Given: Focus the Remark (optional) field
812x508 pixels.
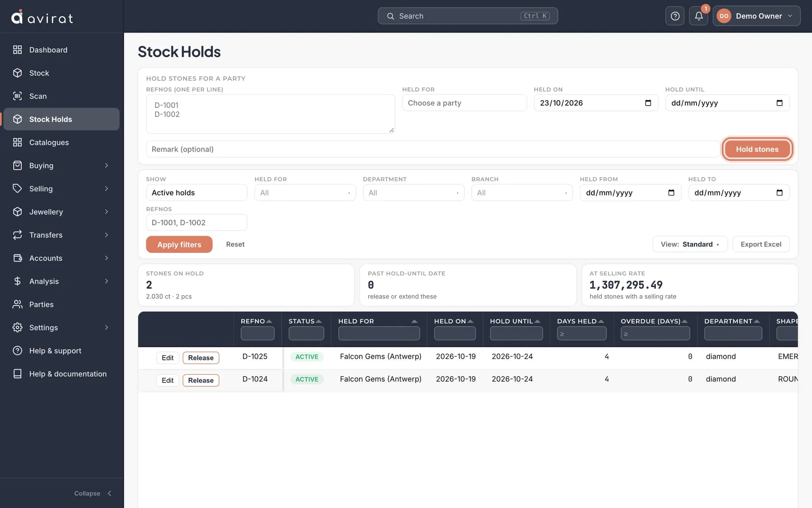Looking at the screenshot, I should tap(433, 149).
